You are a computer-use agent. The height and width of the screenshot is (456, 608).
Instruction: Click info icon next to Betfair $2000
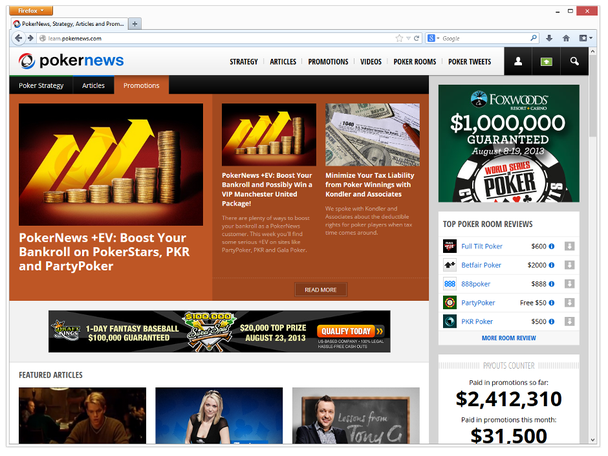pyautogui.click(x=552, y=265)
